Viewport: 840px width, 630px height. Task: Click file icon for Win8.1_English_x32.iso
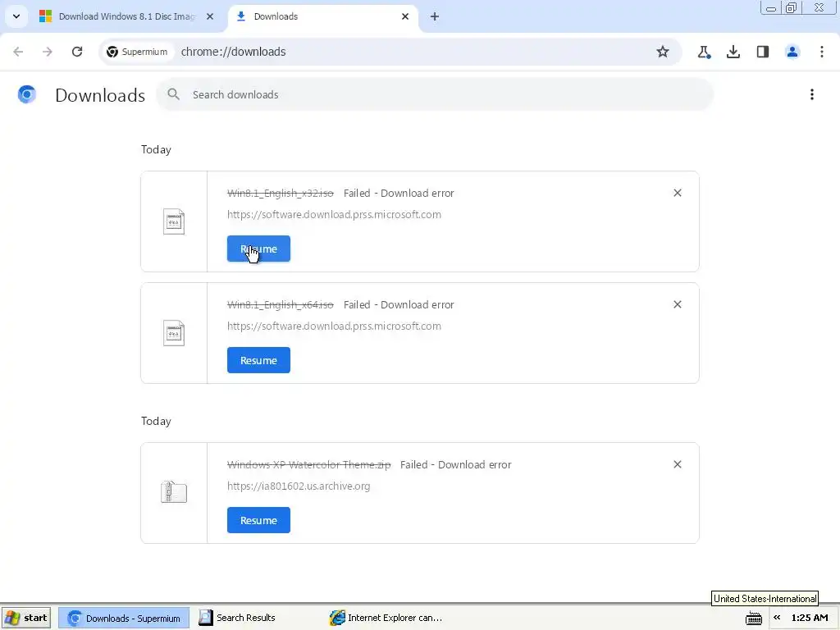(x=174, y=221)
